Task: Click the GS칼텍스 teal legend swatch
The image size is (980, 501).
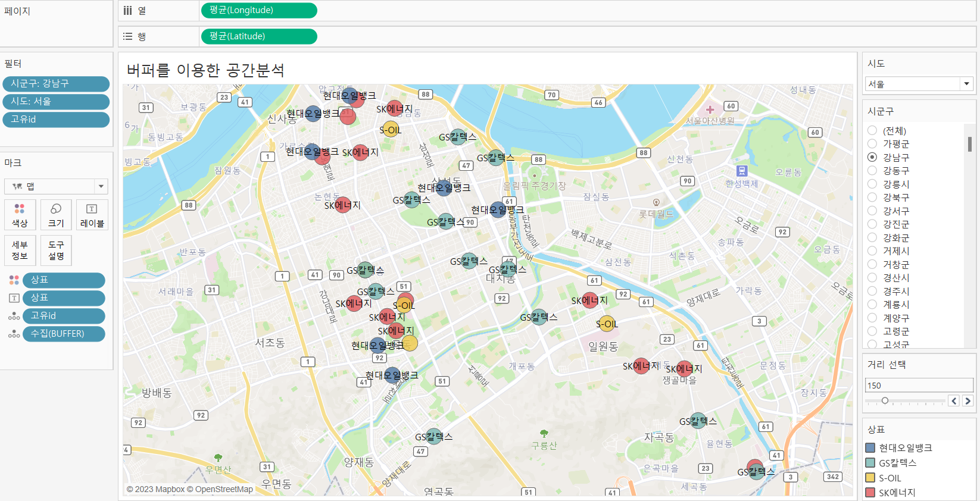Action: point(870,463)
